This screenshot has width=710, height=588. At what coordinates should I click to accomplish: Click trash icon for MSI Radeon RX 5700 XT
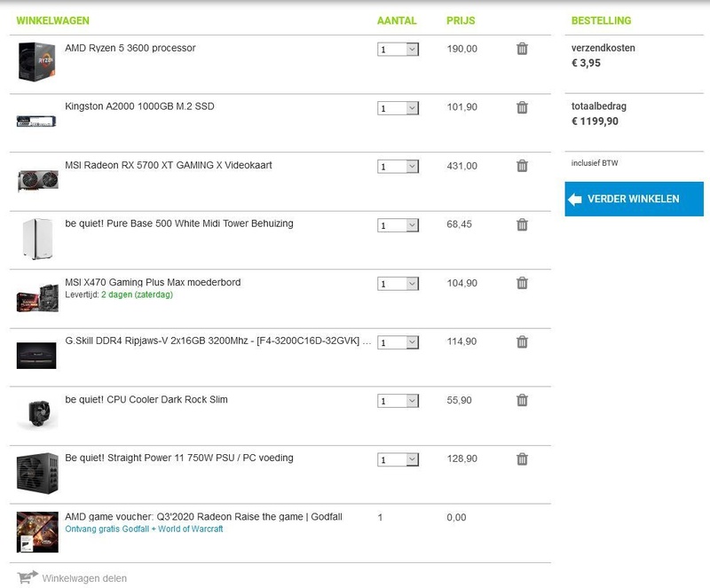522,166
